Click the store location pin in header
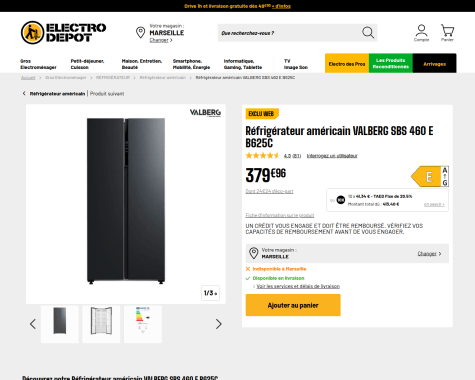The height and width of the screenshot is (380, 475). (x=140, y=33)
